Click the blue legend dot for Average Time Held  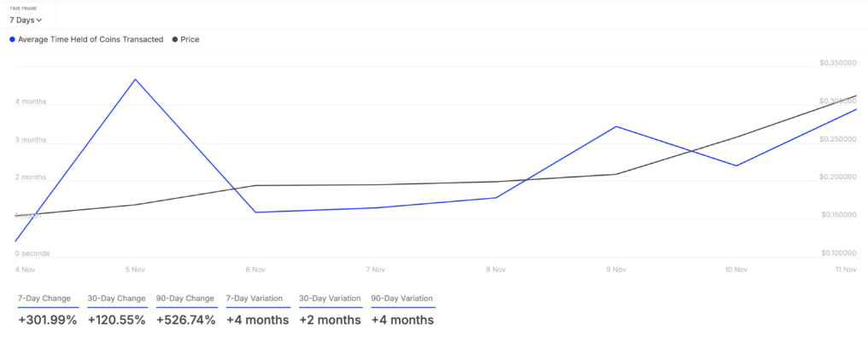(12, 40)
